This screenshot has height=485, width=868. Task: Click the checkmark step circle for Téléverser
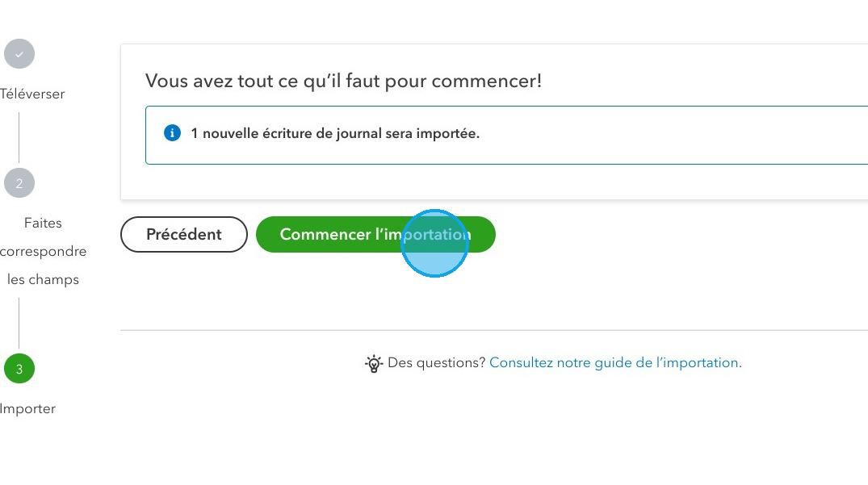[19, 53]
